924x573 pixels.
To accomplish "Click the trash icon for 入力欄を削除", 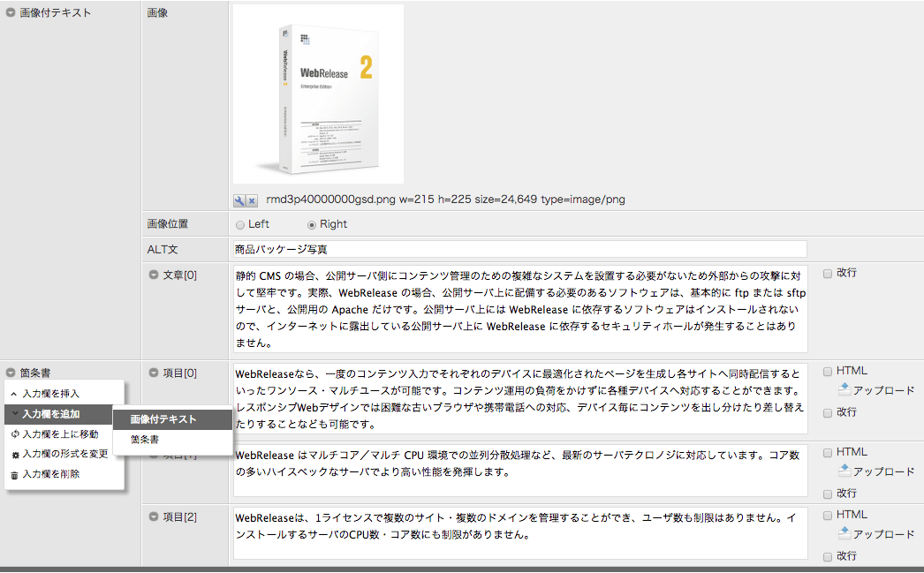I will [x=15, y=475].
